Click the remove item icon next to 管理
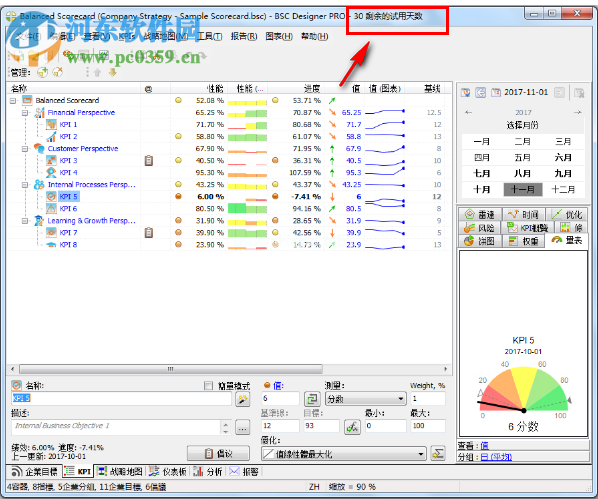This screenshot has height=499, width=598. pyautogui.click(x=58, y=72)
